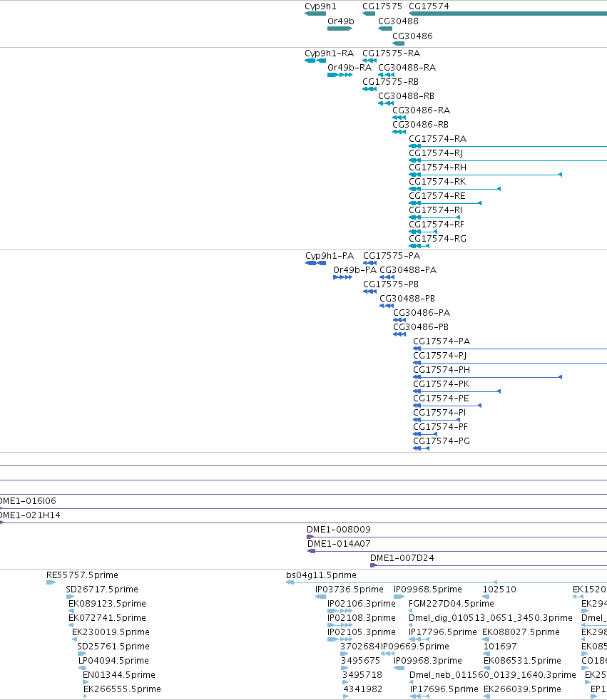
Task: Click protein CG17574-PK label
Action: tap(442, 384)
